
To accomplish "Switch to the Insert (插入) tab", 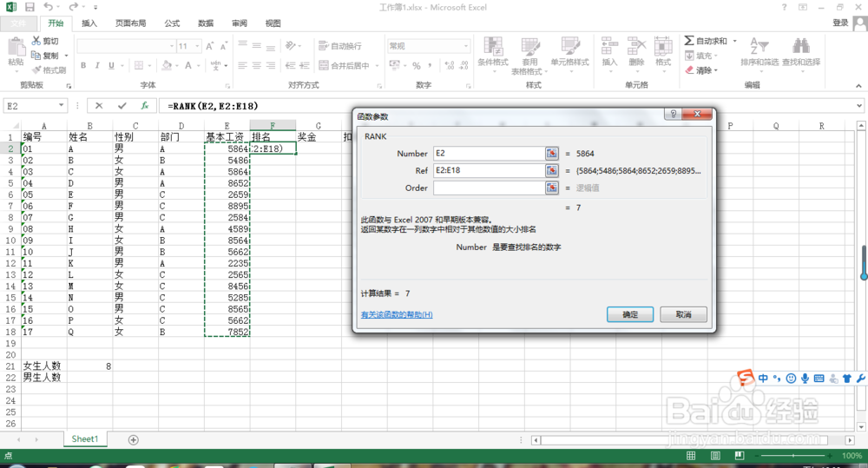I will (x=89, y=23).
